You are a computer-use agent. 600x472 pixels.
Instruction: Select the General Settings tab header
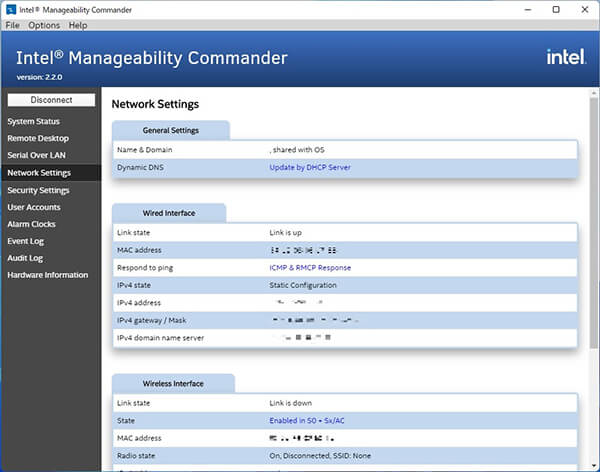click(171, 131)
